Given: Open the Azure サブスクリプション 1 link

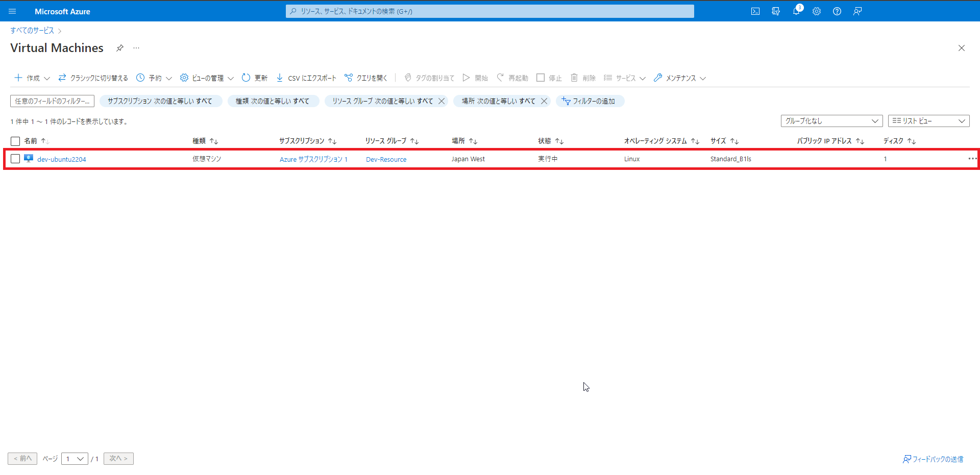Looking at the screenshot, I should (313, 159).
